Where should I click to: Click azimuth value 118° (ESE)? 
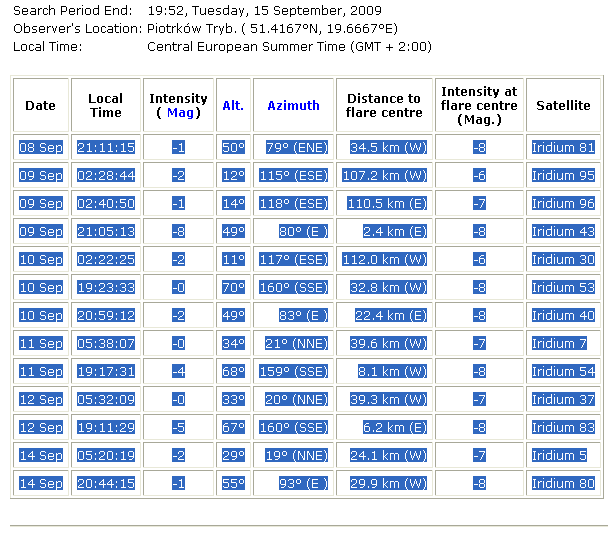tap(293, 203)
